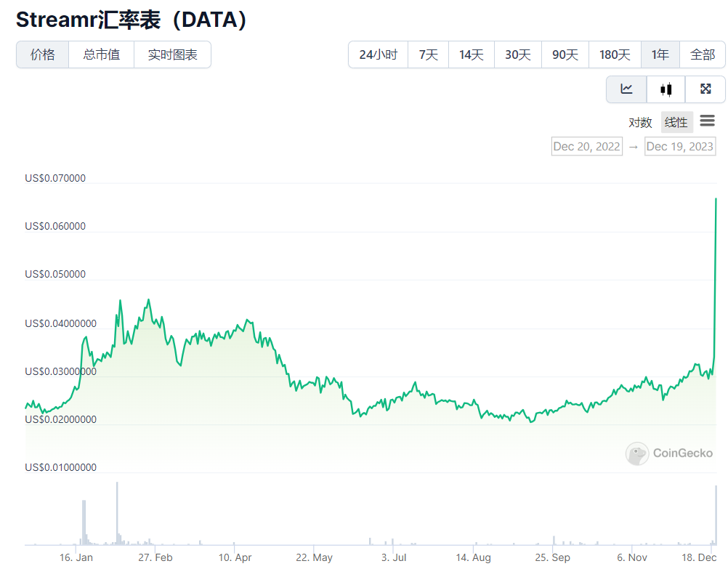Select the candlestick chart icon
The width and height of the screenshot is (728, 569).
(x=666, y=89)
